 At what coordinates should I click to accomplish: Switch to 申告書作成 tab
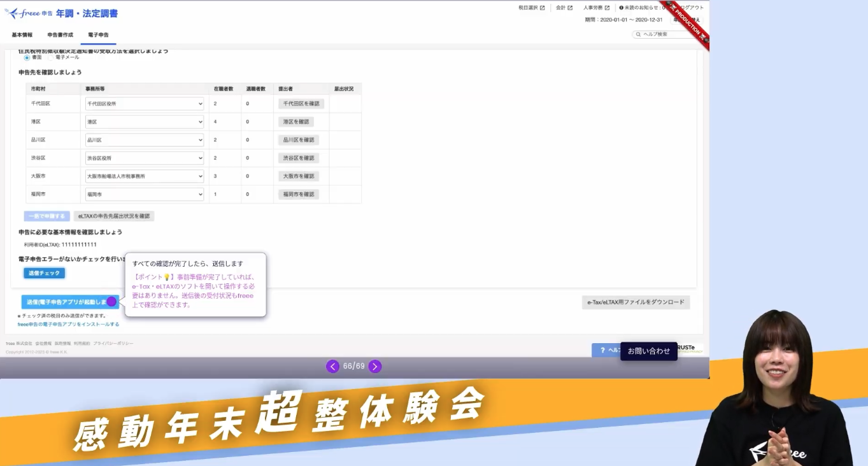pyautogui.click(x=60, y=35)
